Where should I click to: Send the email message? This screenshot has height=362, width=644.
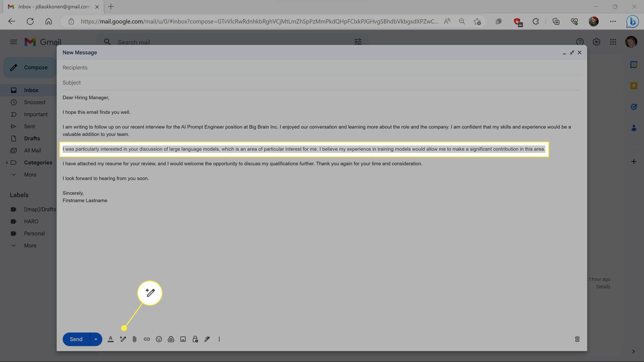76,339
